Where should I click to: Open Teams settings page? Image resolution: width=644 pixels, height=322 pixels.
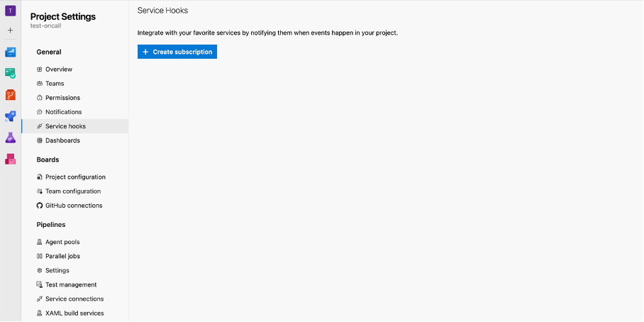(55, 84)
